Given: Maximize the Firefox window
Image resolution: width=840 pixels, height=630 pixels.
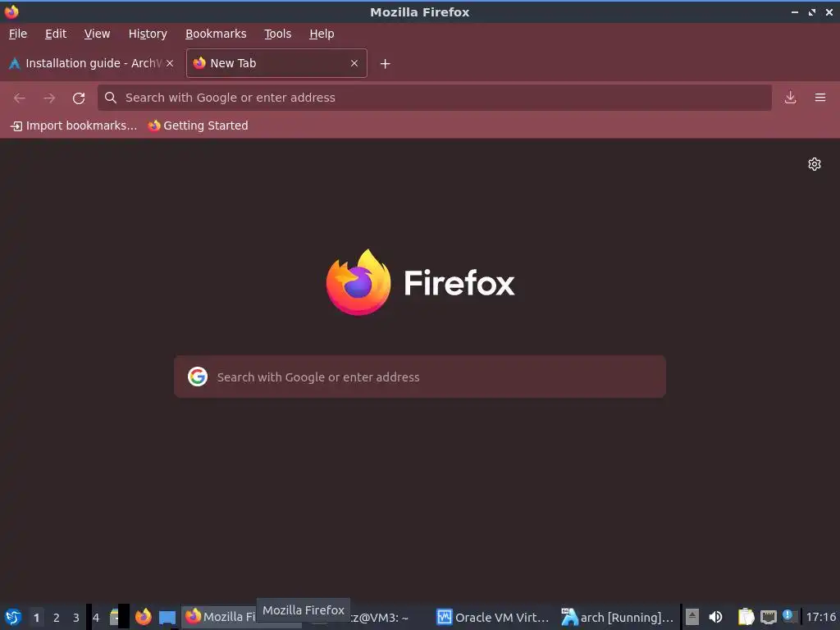Looking at the screenshot, I should (x=811, y=11).
